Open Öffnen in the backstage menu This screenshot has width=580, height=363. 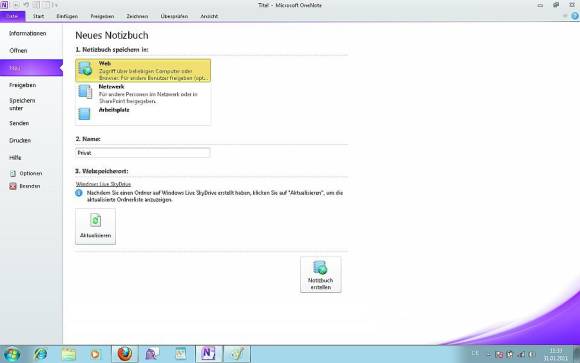18,50
